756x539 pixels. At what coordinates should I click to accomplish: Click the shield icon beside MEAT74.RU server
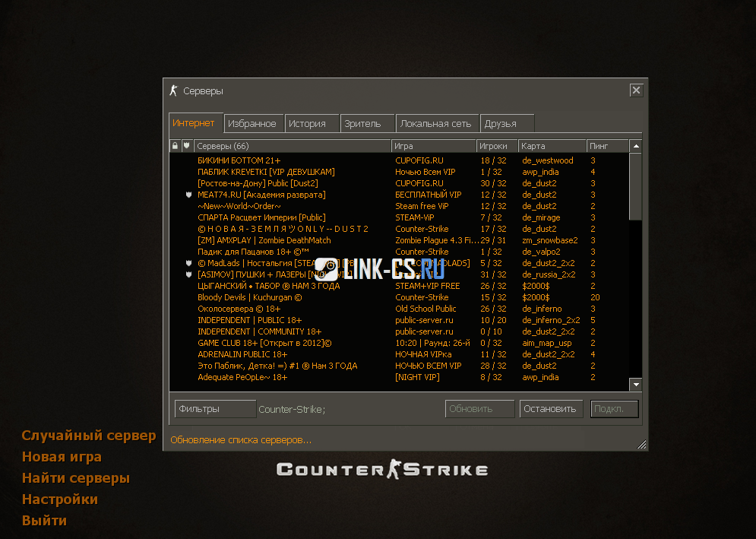187,195
